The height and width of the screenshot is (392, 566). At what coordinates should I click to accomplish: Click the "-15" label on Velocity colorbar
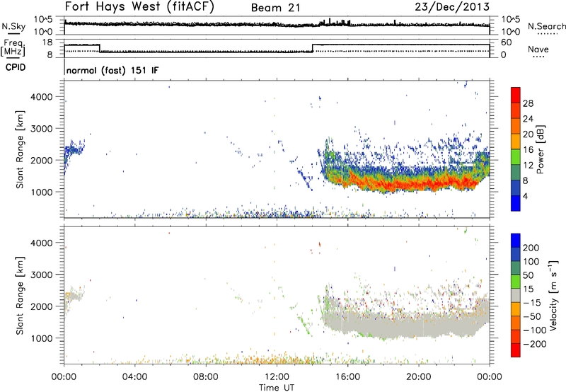tap(532, 303)
